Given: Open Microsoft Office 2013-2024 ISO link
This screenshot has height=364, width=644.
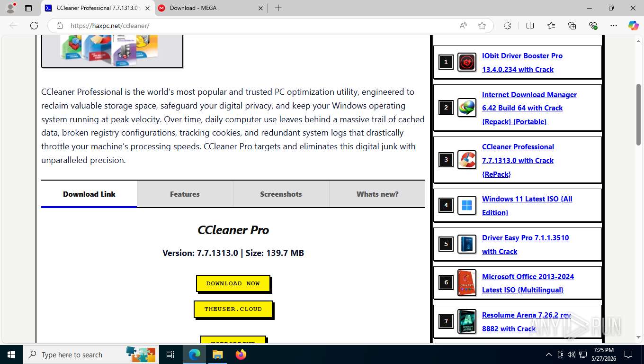Looking at the screenshot, I should point(528,283).
